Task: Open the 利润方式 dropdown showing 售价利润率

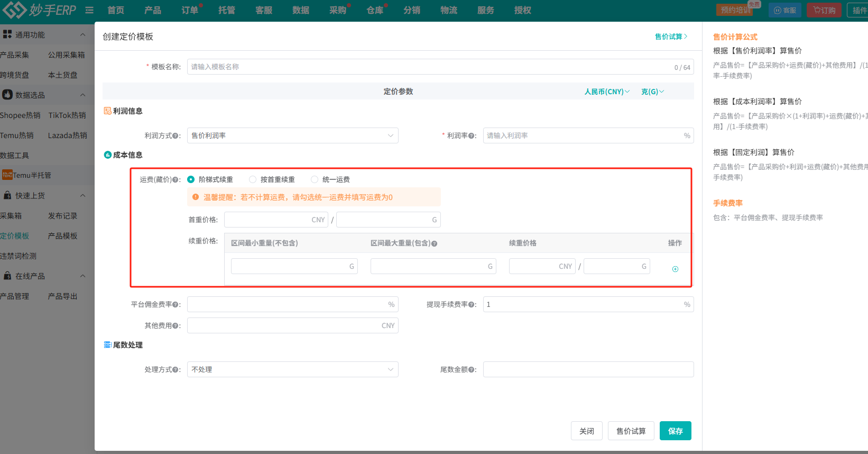Action: [x=292, y=135]
